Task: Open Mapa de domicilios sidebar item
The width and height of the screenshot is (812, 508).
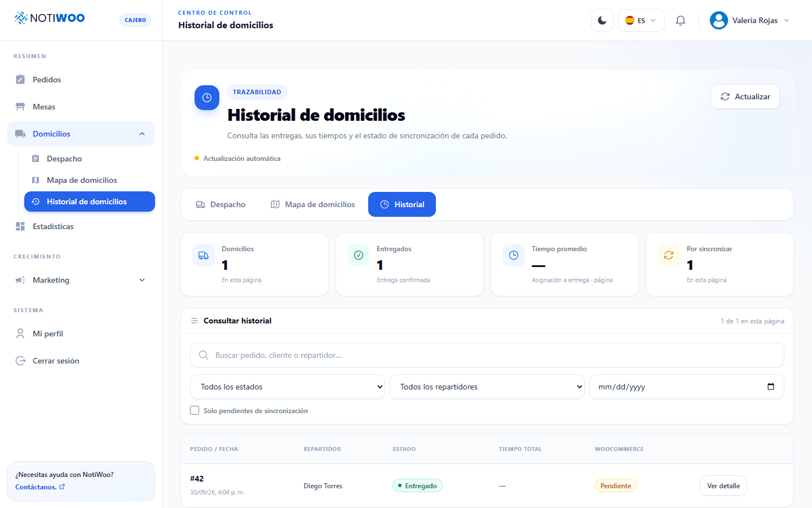Action: [90, 180]
